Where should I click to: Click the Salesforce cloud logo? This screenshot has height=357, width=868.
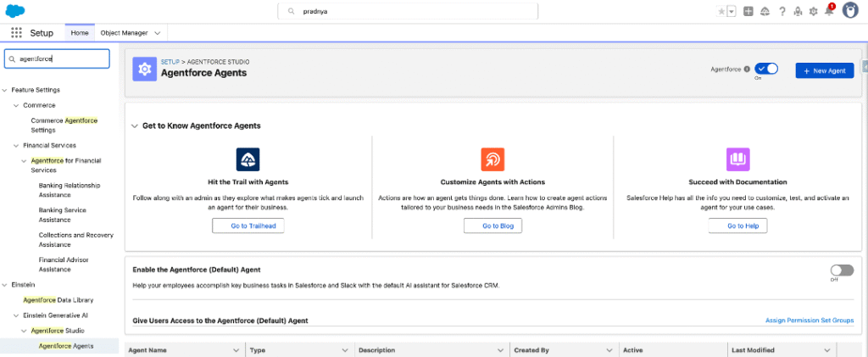point(15,10)
